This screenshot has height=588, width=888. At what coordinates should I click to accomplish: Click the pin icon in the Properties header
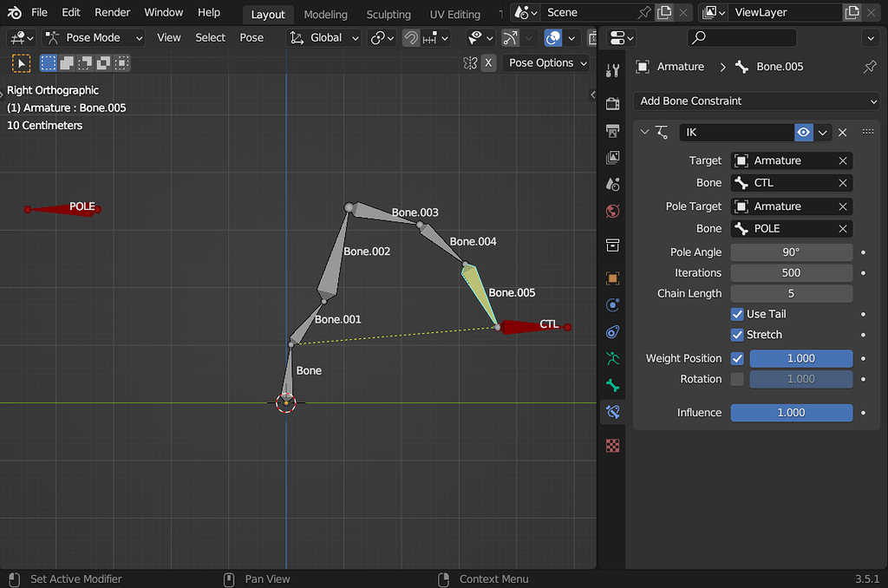870,66
